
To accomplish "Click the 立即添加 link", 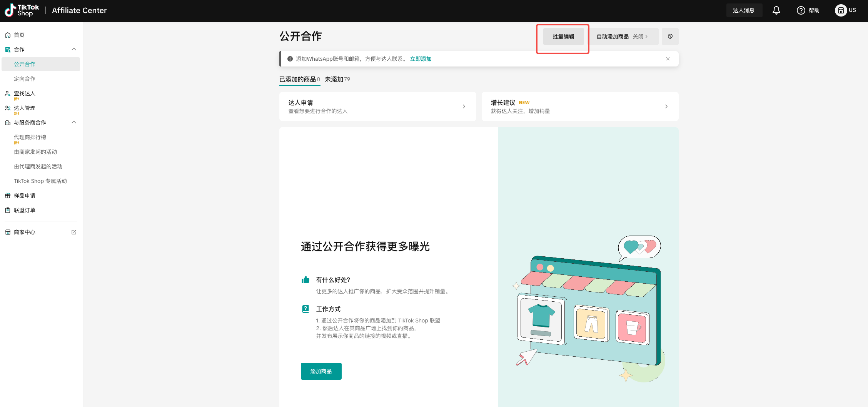I will [x=421, y=59].
